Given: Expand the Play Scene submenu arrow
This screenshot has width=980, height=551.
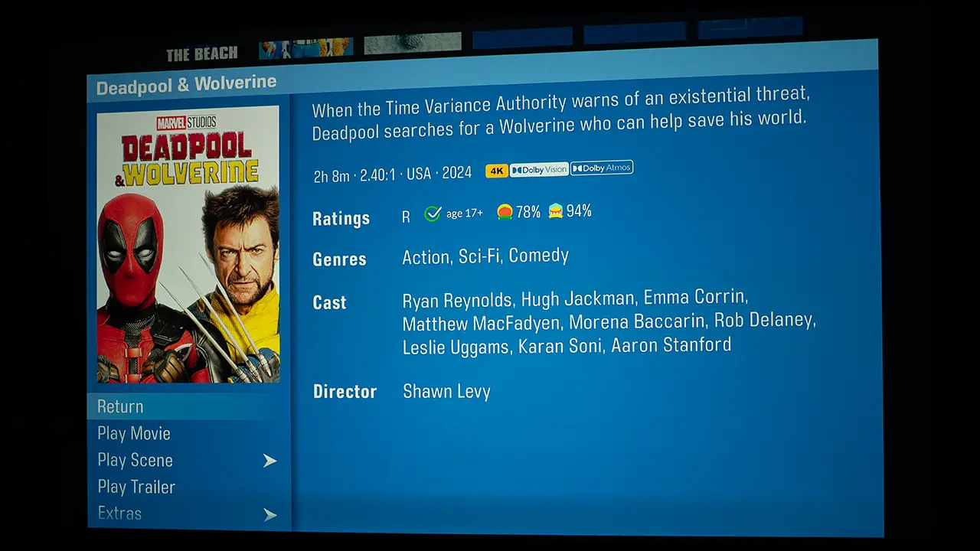Looking at the screenshot, I should tap(269, 461).
